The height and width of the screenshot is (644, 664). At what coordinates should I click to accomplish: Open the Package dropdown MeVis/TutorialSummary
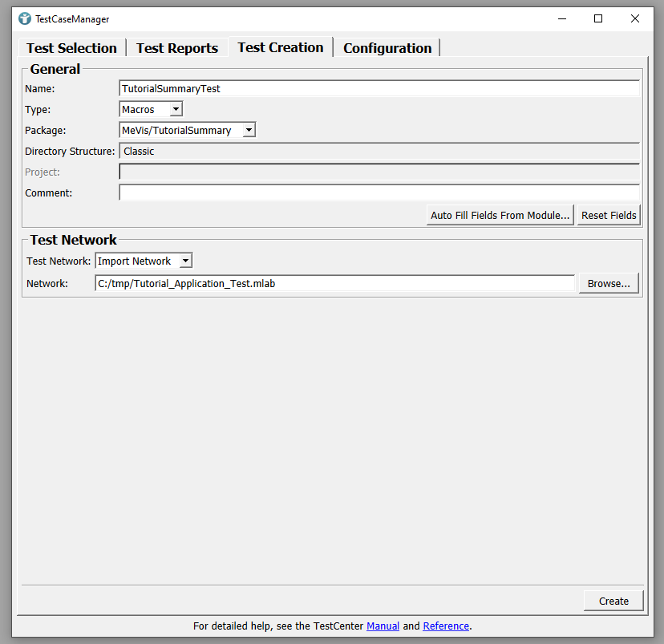187,130
